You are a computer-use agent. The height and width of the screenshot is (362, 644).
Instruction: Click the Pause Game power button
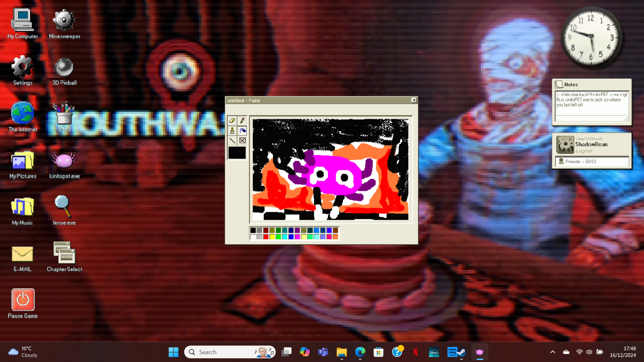coord(23,300)
